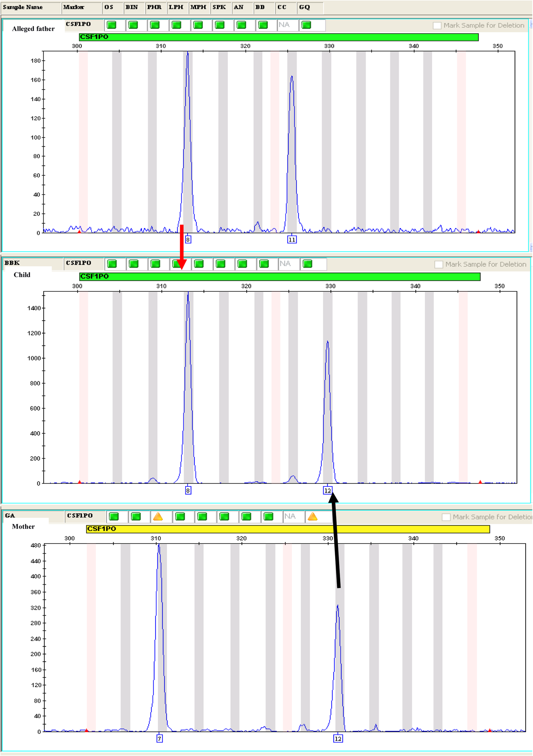Screen dimensions: 533x756
Task: Check Mark Sample for Deletion for Alleged father
Action: click(x=437, y=25)
